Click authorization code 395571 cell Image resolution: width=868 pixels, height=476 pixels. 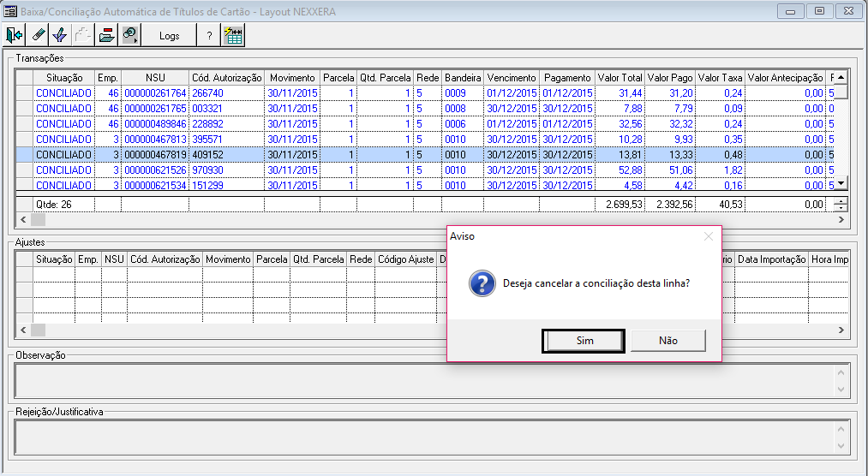coord(226,140)
